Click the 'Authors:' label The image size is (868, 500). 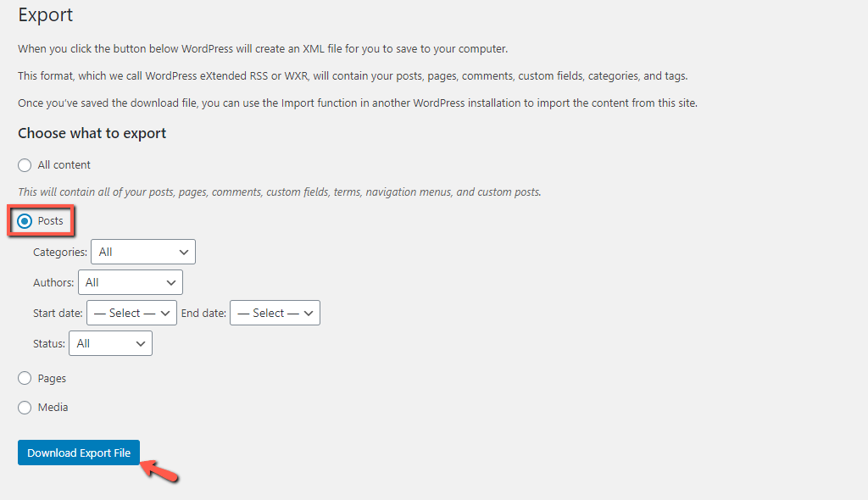pyautogui.click(x=53, y=283)
